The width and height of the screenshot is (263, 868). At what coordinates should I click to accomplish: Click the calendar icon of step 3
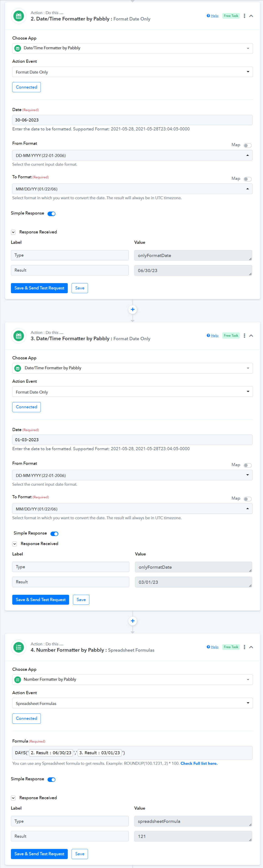click(x=19, y=336)
